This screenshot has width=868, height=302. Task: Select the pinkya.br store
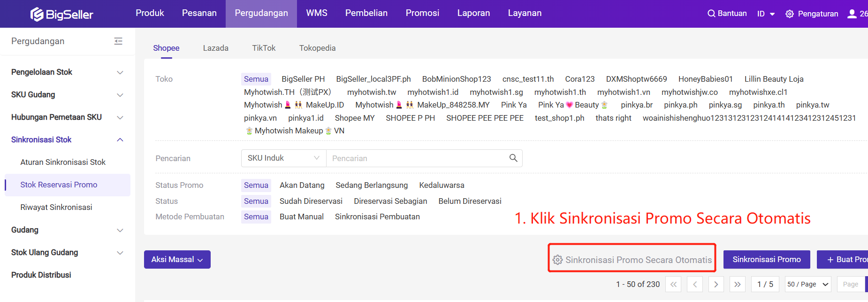637,105
